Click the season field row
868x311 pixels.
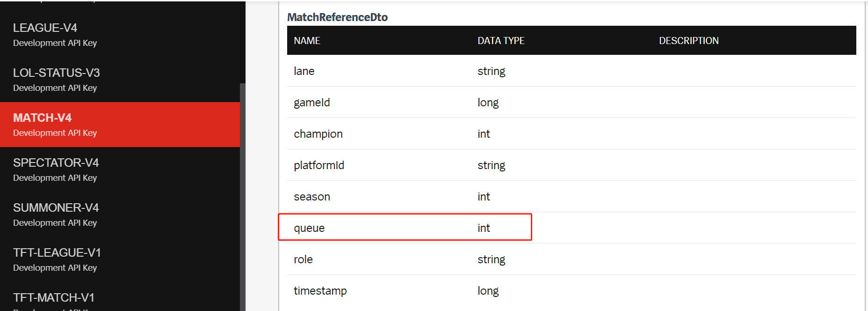click(x=312, y=196)
